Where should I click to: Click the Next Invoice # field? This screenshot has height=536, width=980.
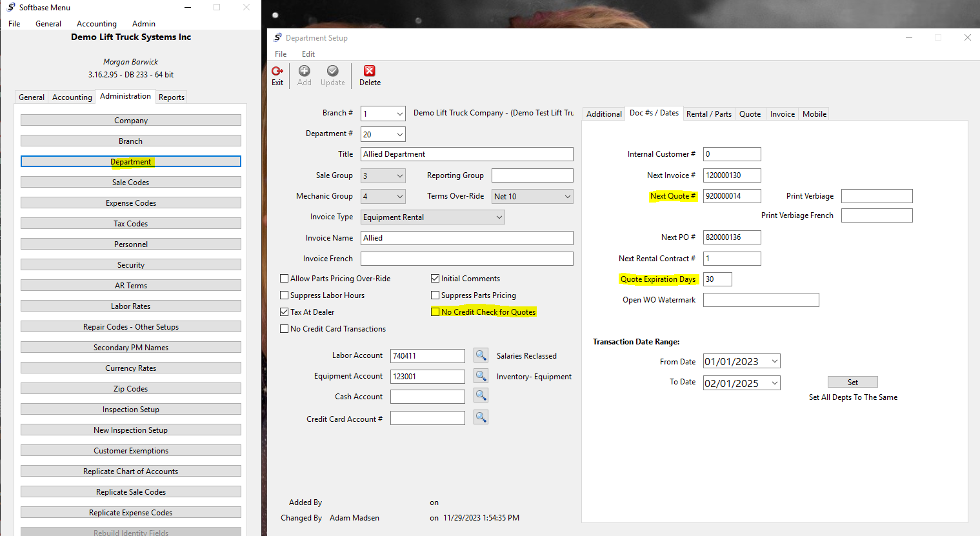click(x=732, y=175)
